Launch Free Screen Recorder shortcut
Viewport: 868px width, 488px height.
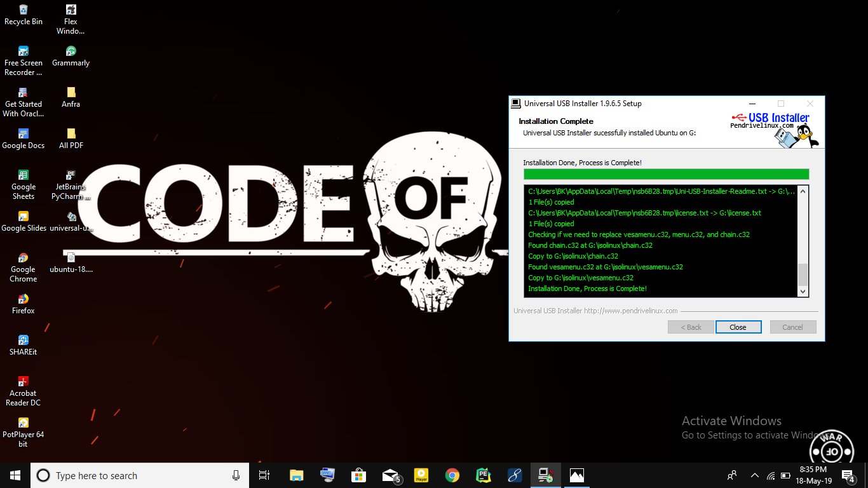(x=24, y=60)
